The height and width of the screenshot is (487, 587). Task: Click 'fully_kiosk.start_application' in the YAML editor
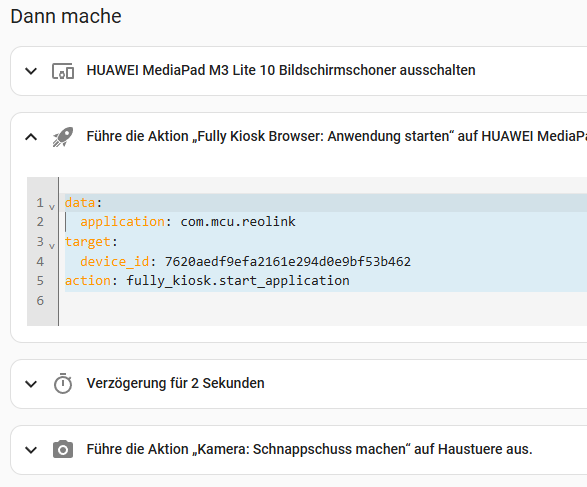(x=238, y=281)
